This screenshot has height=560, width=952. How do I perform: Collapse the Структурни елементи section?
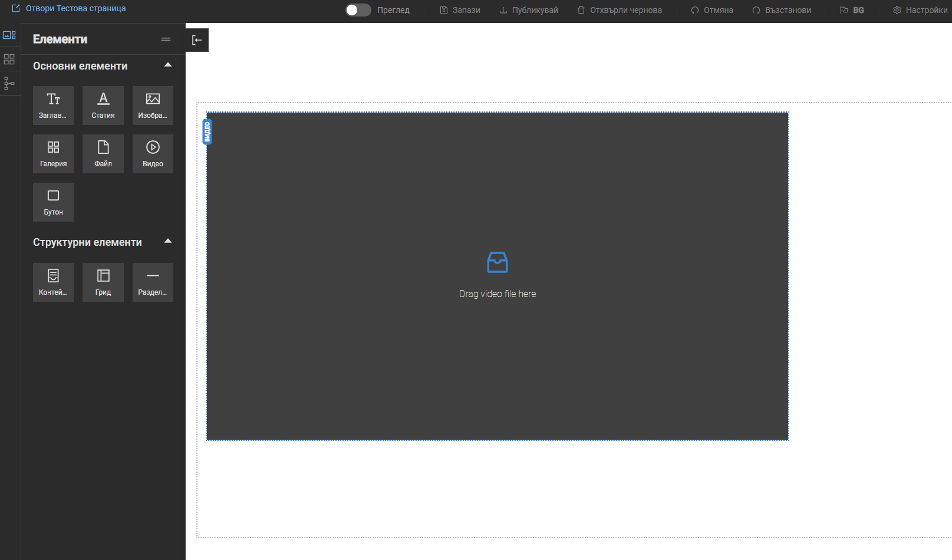[168, 242]
